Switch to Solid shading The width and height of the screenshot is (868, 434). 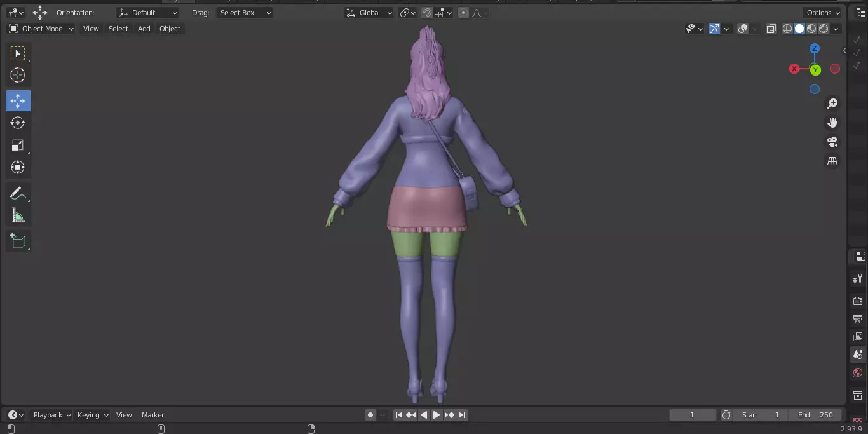click(799, 29)
